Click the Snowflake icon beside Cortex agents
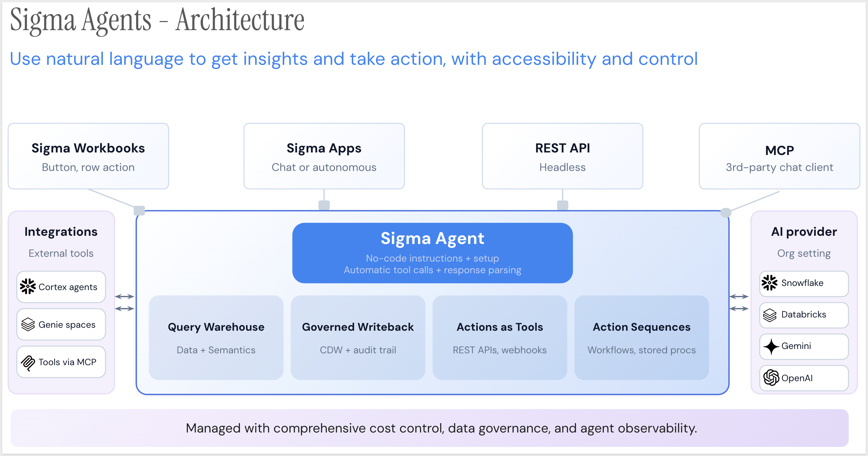Image resolution: width=868 pixels, height=456 pixels. coord(28,287)
